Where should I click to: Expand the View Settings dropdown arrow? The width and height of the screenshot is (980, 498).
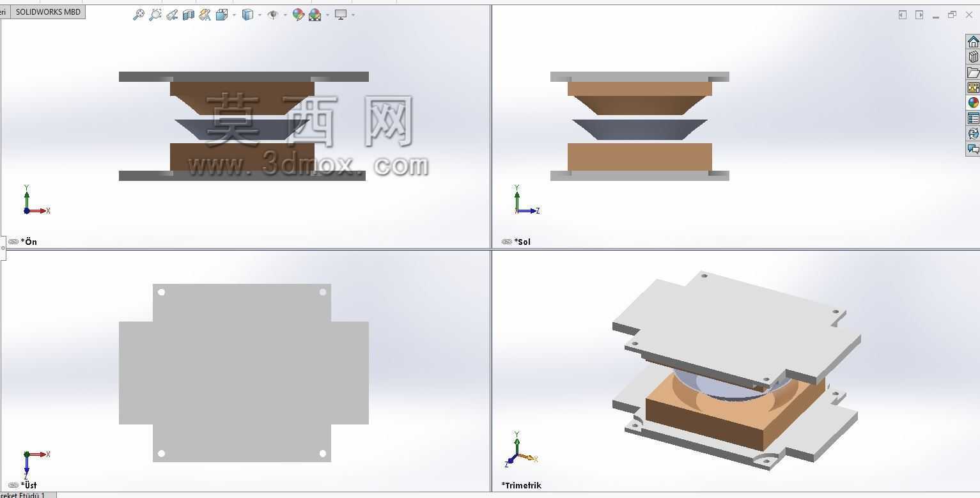[x=353, y=15]
